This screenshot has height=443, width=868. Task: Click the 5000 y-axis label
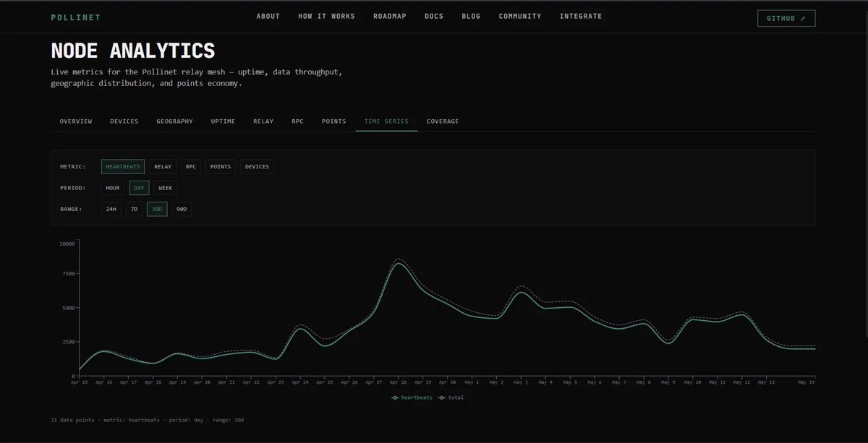(x=69, y=308)
